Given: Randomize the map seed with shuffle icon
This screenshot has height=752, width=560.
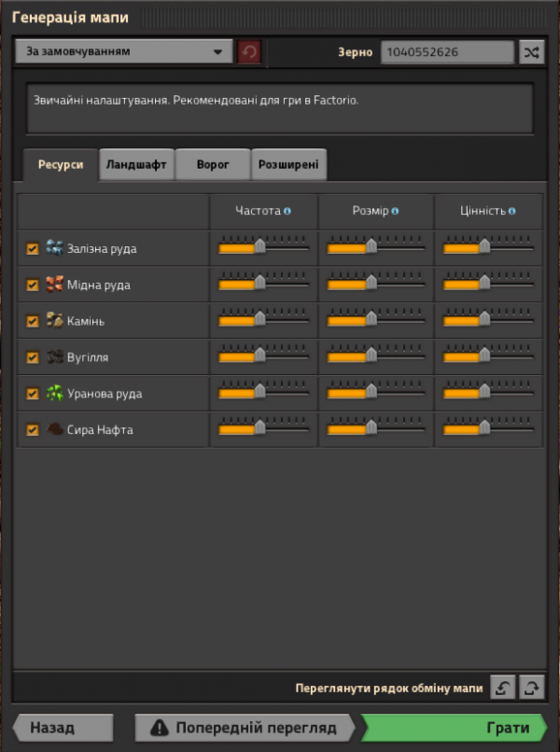Looking at the screenshot, I should tap(531, 52).
